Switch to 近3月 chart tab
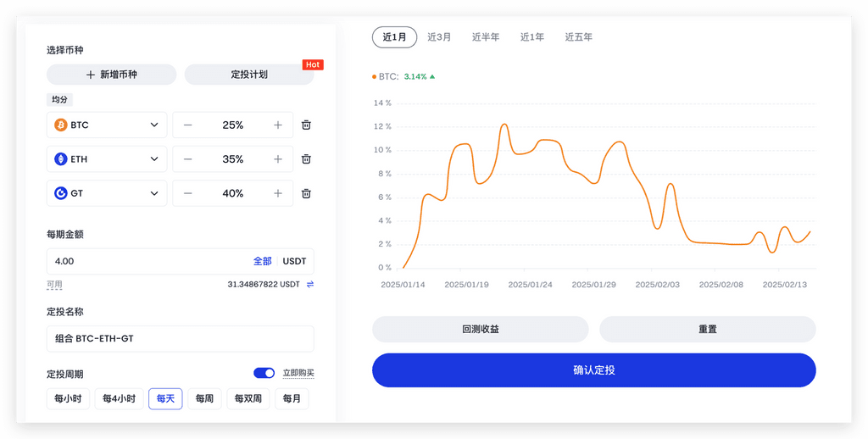 click(x=439, y=37)
